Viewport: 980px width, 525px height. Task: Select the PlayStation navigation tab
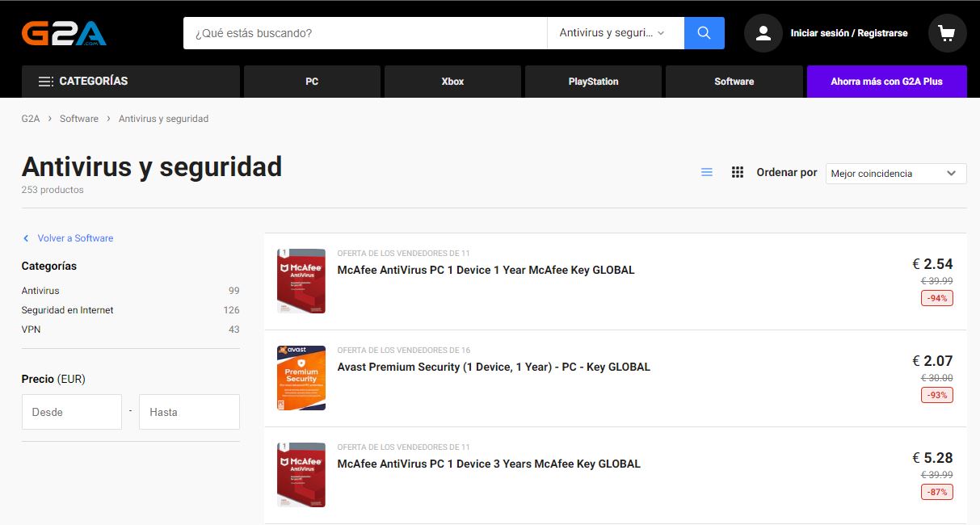tap(593, 82)
